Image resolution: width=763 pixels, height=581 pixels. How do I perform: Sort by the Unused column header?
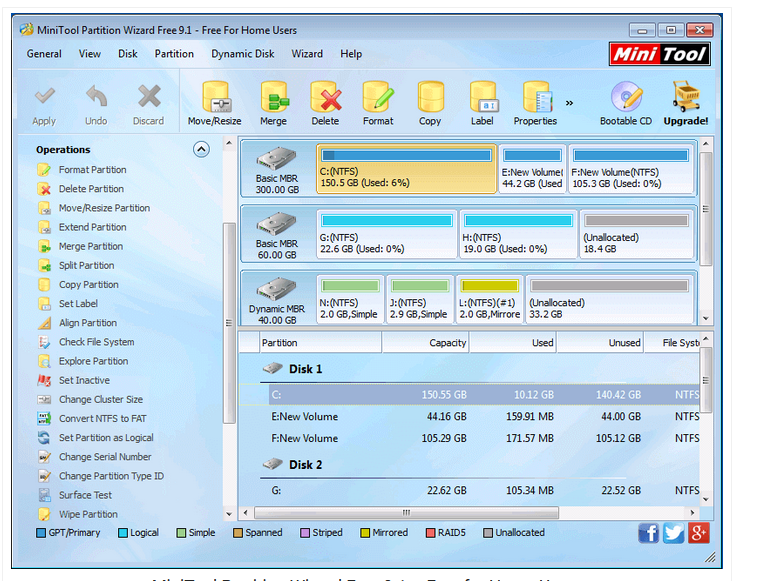tap(600, 343)
